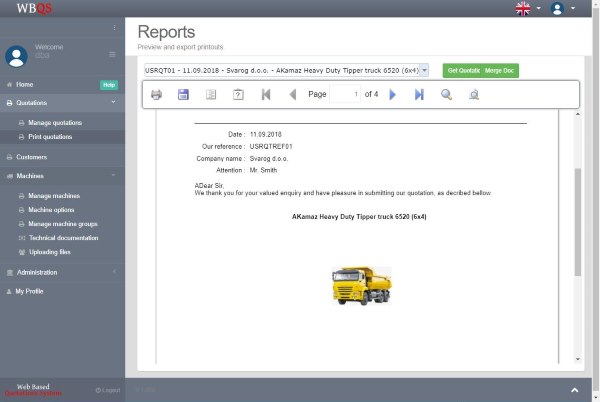Open the user account dropdown
The image size is (600, 402).
click(562, 9)
